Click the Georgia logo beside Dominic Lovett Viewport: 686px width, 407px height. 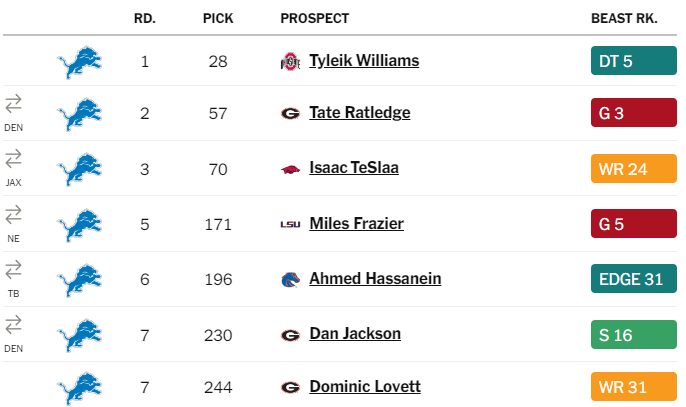[x=290, y=387]
